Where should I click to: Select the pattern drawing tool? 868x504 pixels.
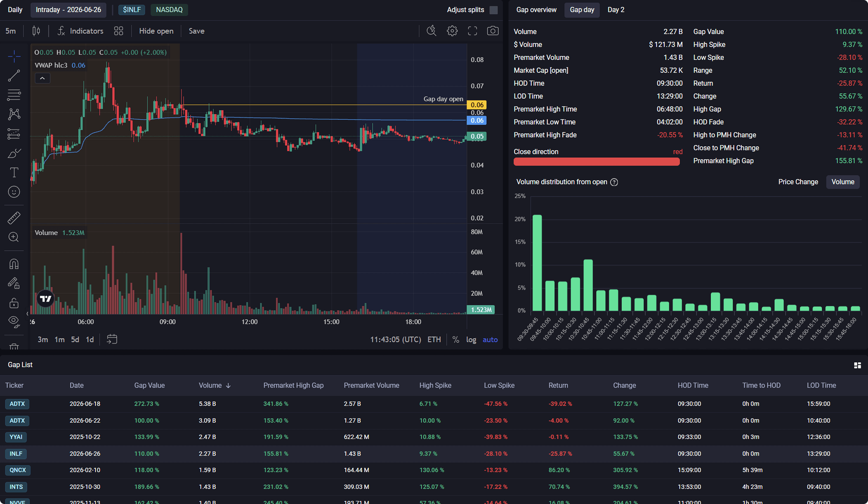(x=14, y=114)
